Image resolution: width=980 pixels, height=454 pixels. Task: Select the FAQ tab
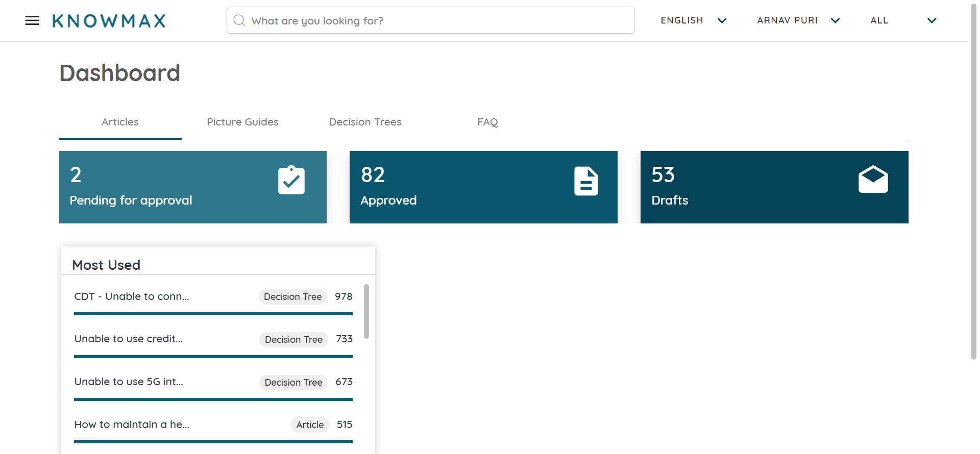(487, 122)
